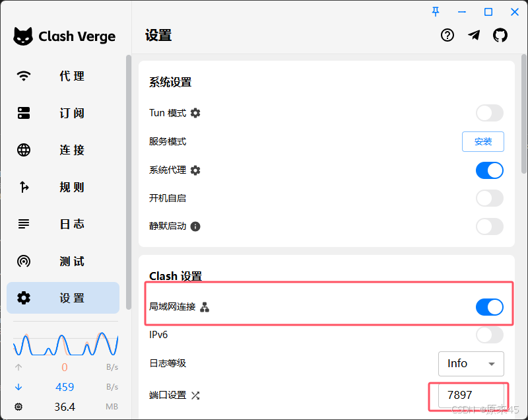Enable the IPv6 switch
The height and width of the screenshot is (420, 528).
pyautogui.click(x=490, y=335)
